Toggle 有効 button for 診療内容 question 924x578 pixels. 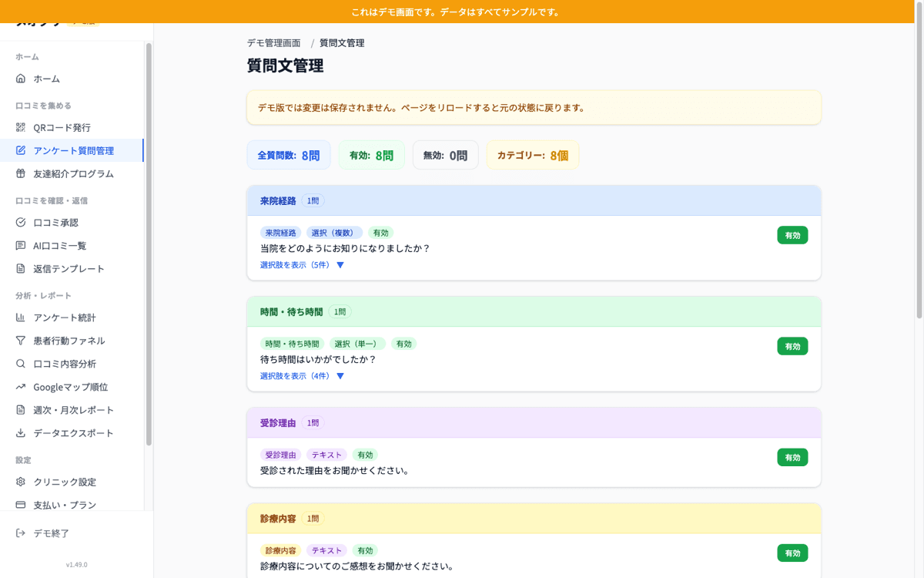pyautogui.click(x=792, y=553)
